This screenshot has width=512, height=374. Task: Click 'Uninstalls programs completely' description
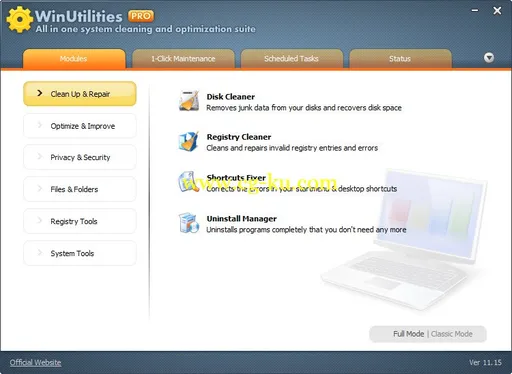(x=306, y=230)
